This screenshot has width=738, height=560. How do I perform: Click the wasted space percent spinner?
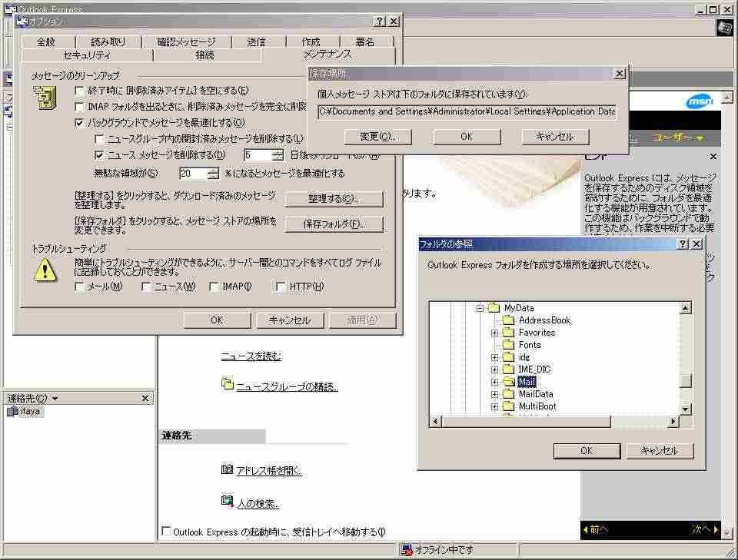click(214, 174)
